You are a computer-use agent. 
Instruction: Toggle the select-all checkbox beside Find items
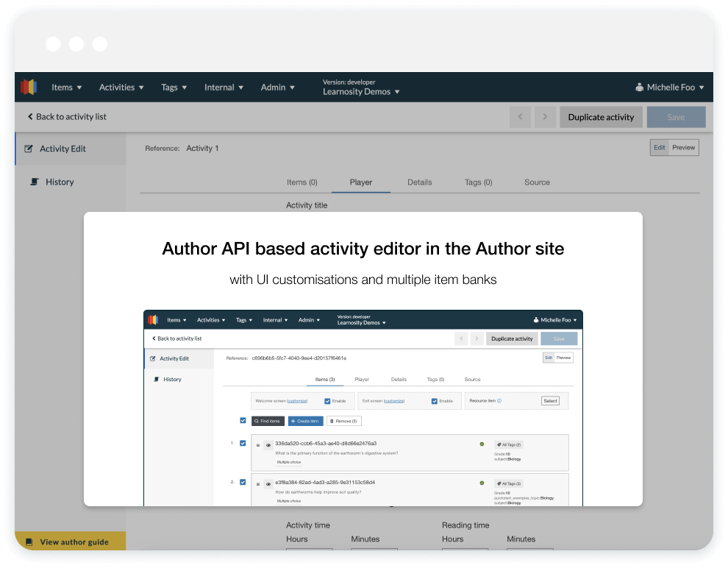[x=243, y=421]
